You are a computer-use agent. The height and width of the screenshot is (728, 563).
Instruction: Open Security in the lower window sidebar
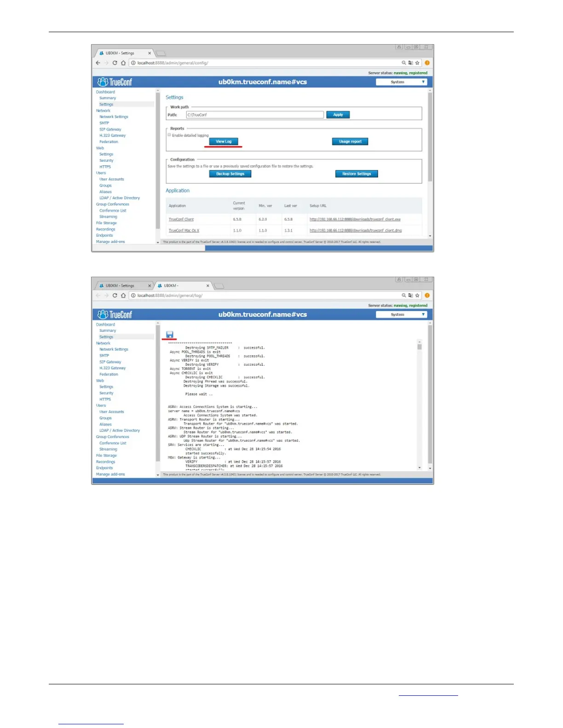click(x=106, y=393)
